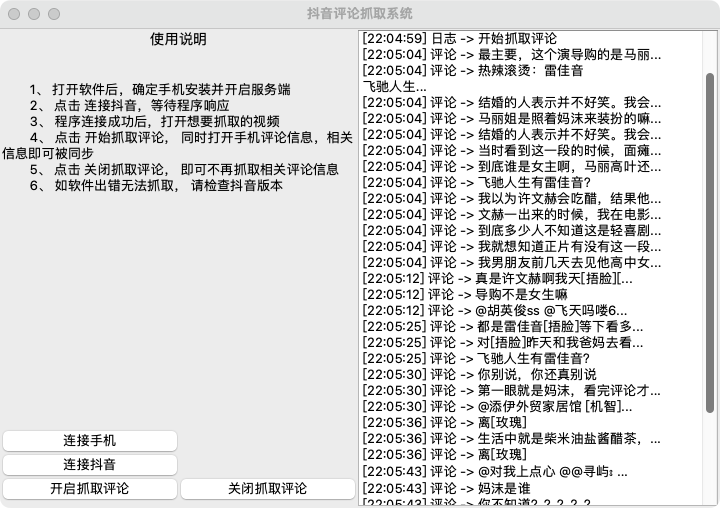
Task: Select log row 对[捂脸]昨天和我爸妈去看
Action: (x=503, y=343)
